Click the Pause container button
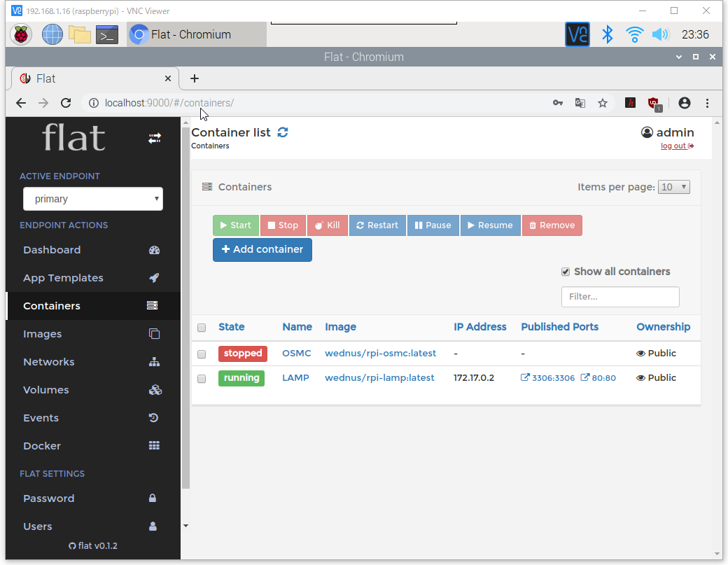The width and height of the screenshot is (728, 565). click(x=433, y=225)
